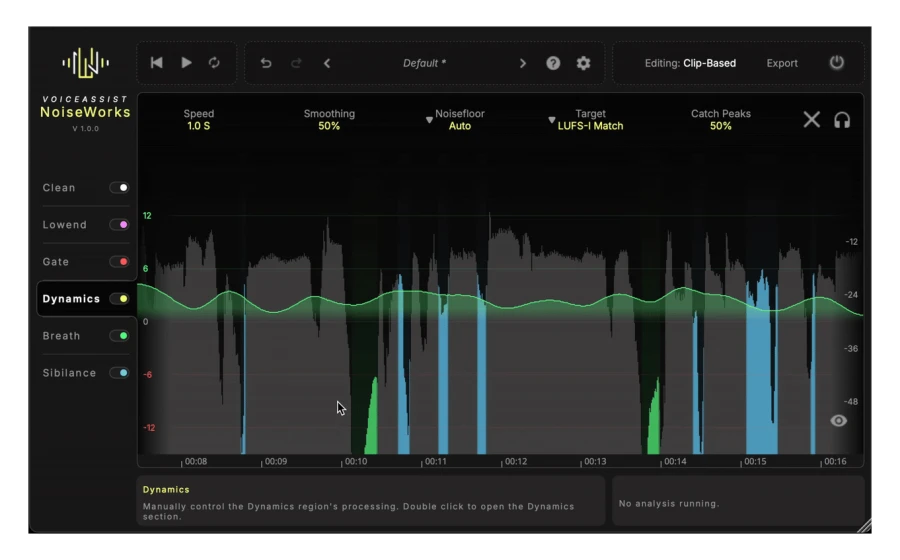This screenshot has width=900, height=560.
Task: Click the red -12 gain scale label
Action: tap(149, 427)
